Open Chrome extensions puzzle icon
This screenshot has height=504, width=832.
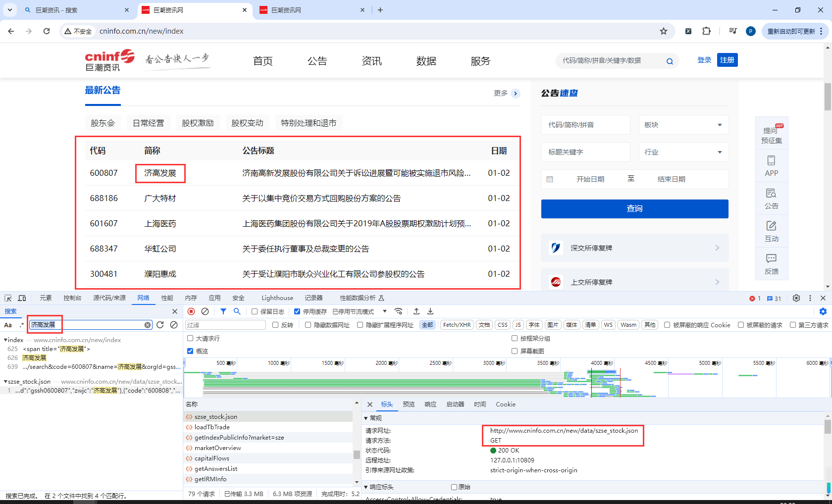coord(707,31)
